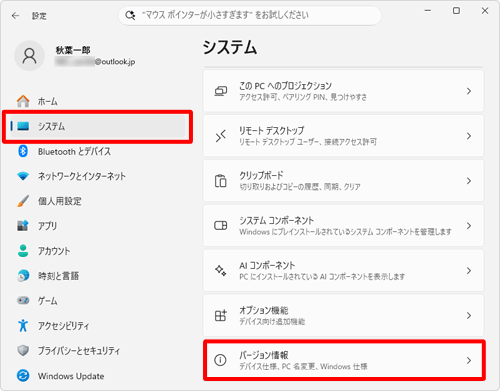Click the user profile avatar picture

click(x=29, y=56)
